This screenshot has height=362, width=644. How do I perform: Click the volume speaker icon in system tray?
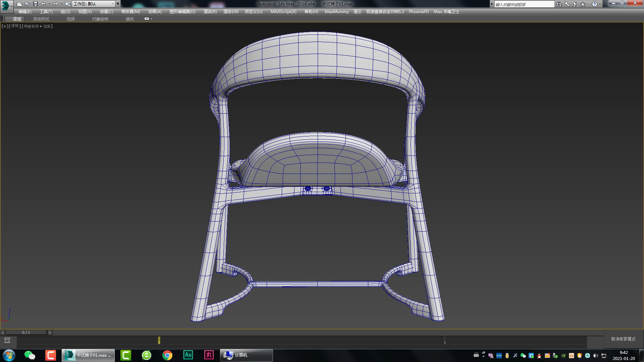[x=595, y=356]
